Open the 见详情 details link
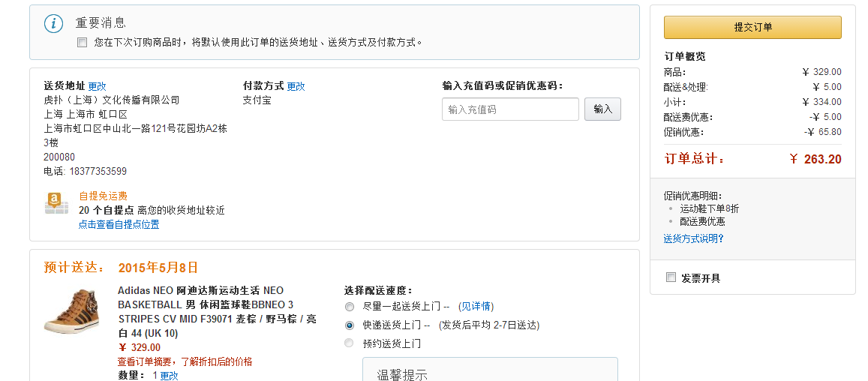Image resolution: width=868 pixels, height=381 pixels. pos(476,306)
